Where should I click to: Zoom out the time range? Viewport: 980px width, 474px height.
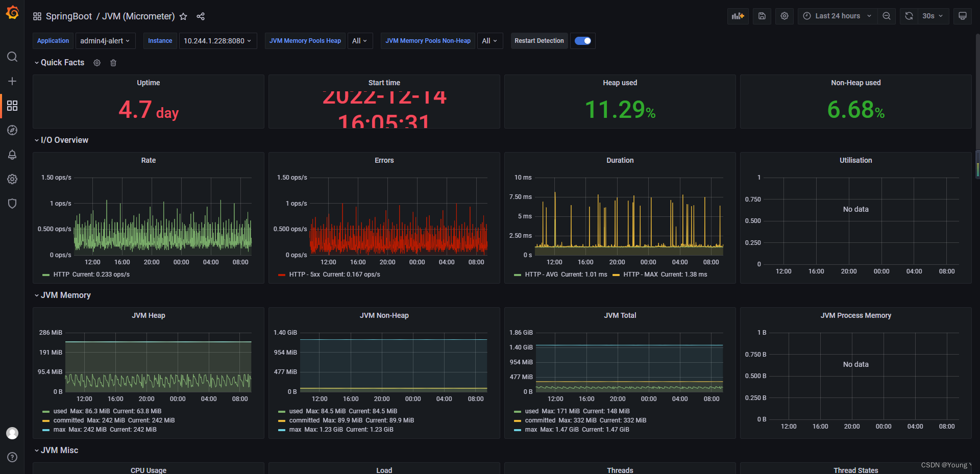(x=887, y=16)
